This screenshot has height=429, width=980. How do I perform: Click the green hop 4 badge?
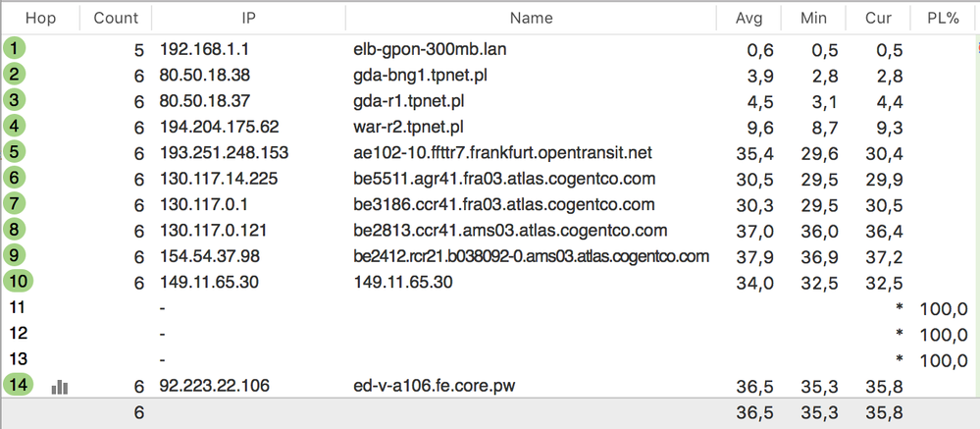(x=15, y=126)
